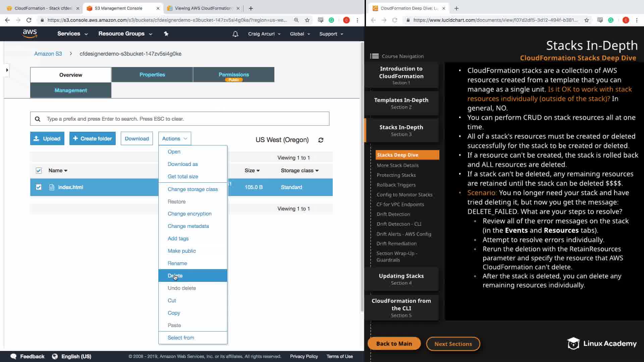Uncheck the index.html row checkbox
This screenshot has width=644, height=362.
tap(39, 187)
